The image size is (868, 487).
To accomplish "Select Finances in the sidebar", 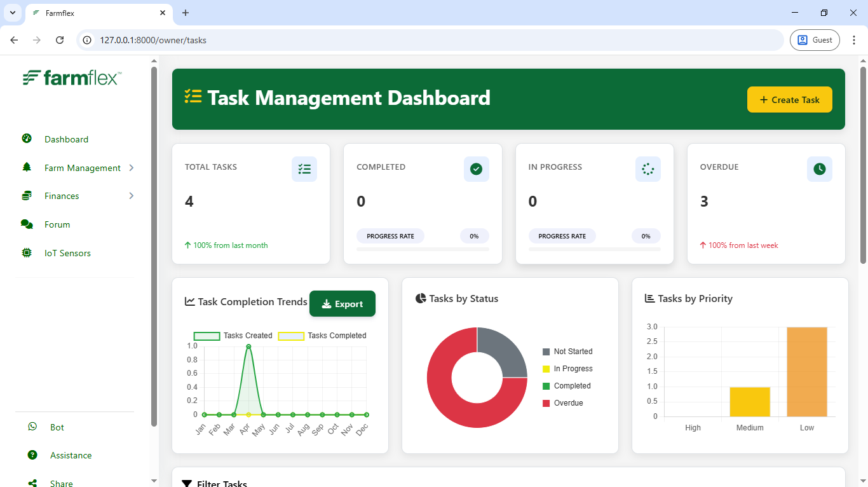I will pyautogui.click(x=62, y=196).
